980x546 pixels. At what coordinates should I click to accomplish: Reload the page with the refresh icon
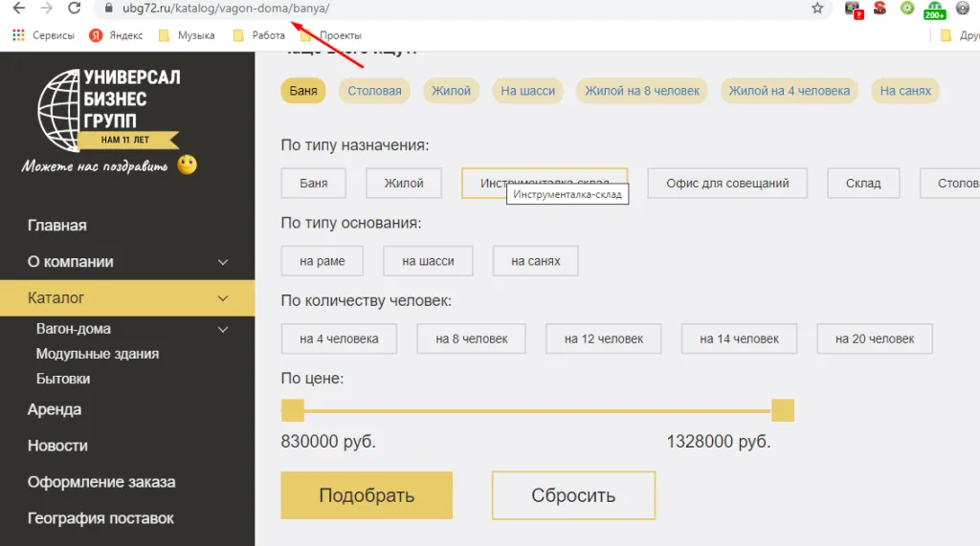[x=74, y=8]
